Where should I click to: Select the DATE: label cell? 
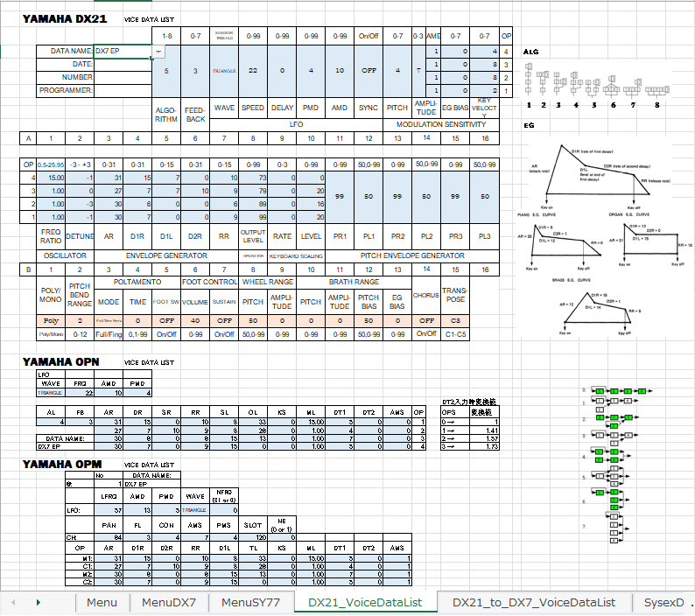click(65, 64)
